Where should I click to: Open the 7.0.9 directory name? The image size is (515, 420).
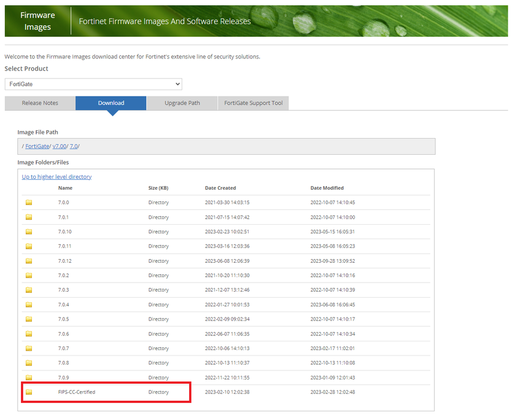(63, 378)
